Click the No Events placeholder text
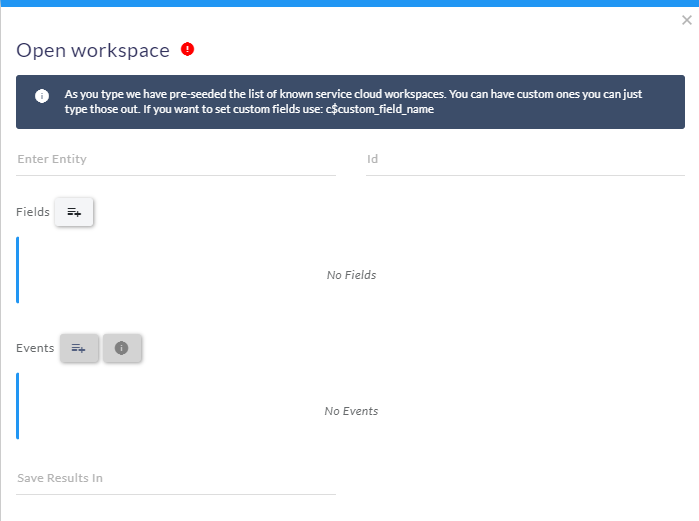The width and height of the screenshot is (699, 521). 351,411
